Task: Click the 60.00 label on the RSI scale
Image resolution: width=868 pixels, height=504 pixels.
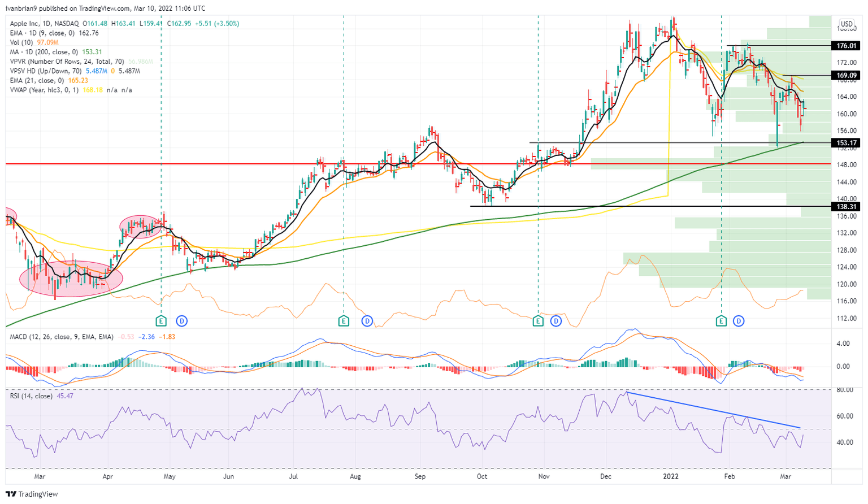Action: 844,416
